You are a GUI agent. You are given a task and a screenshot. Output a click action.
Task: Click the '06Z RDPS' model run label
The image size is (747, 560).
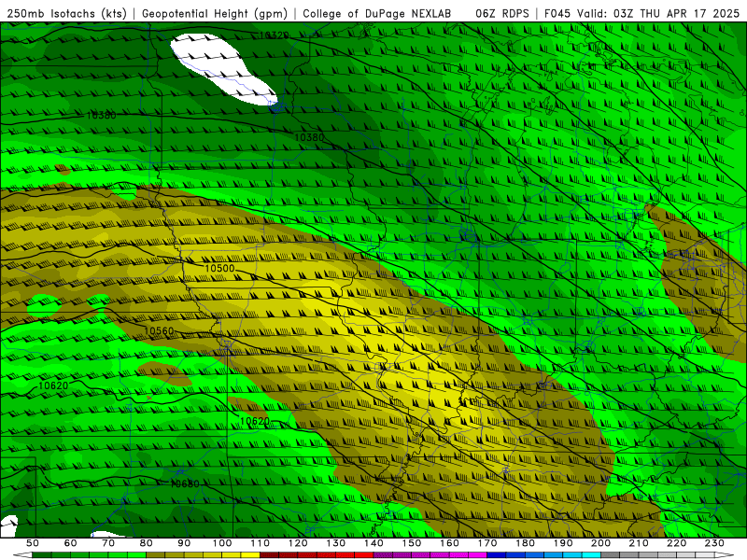click(x=501, y=14)
